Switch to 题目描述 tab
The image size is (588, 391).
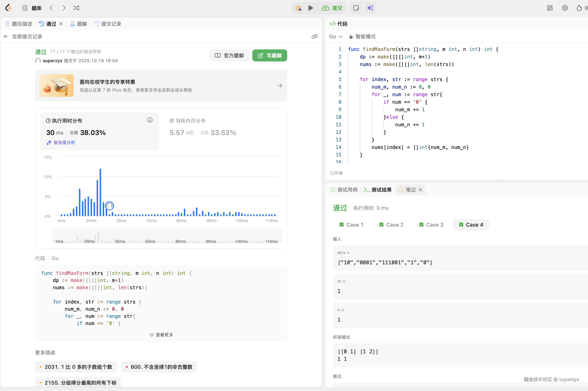coord(19,24)
